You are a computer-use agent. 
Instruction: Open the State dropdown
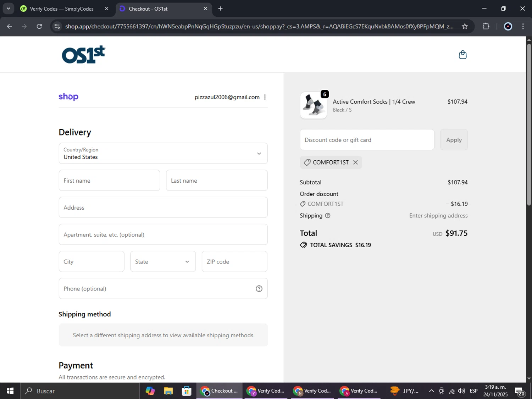pyautogui.click(x=163, y=262)
